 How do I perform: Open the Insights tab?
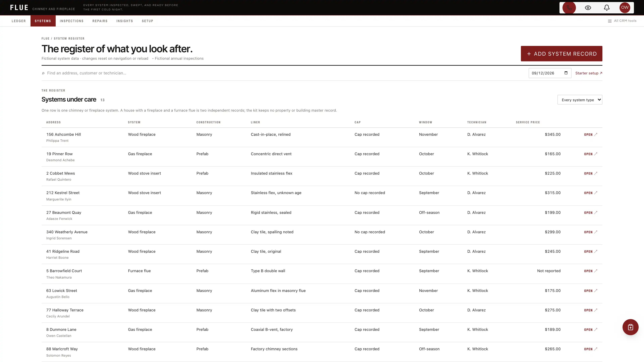(125, 21)
